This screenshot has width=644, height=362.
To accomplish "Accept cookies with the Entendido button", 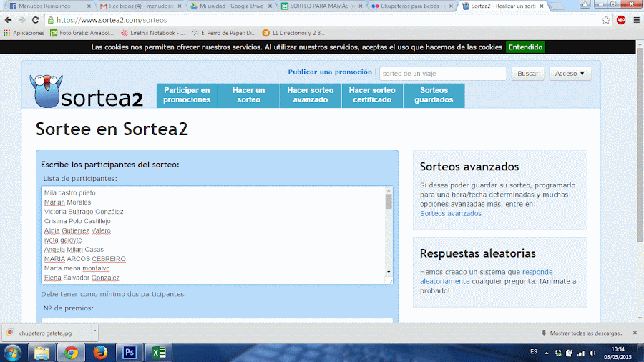I will 525,47.
